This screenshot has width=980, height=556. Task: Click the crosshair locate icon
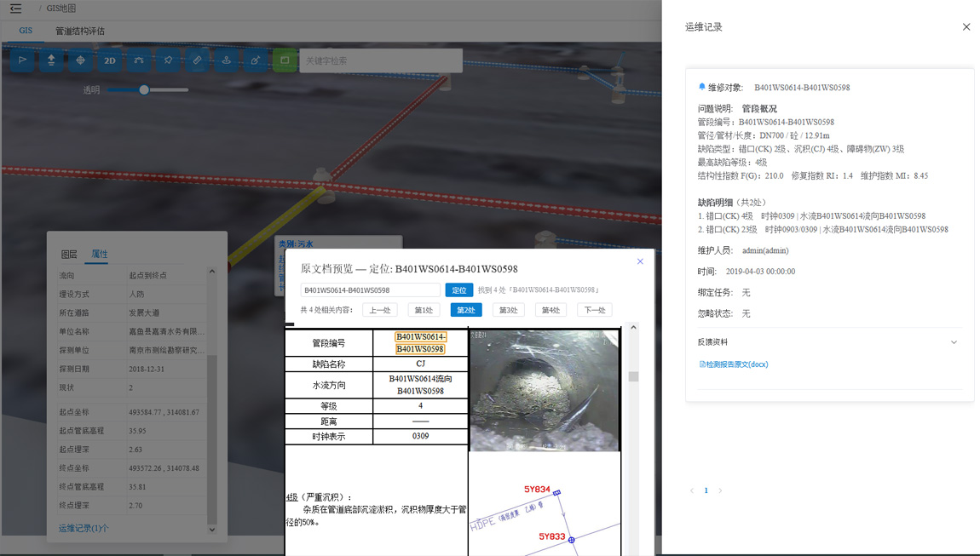pos(81,60)
